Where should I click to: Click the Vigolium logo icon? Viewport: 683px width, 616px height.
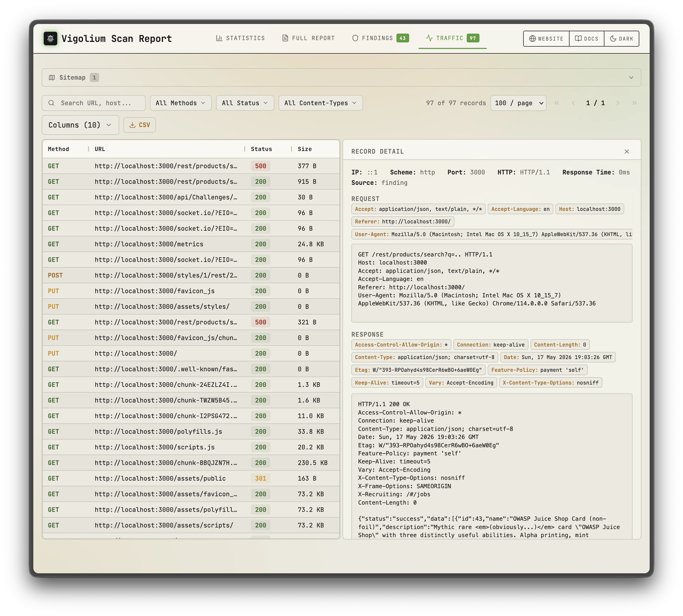tap(50, 39)
